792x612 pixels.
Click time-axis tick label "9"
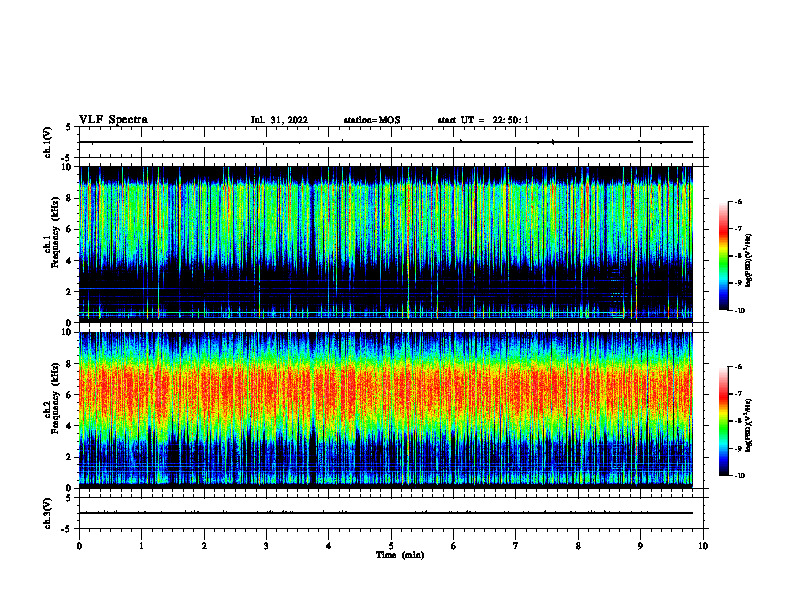640,546
